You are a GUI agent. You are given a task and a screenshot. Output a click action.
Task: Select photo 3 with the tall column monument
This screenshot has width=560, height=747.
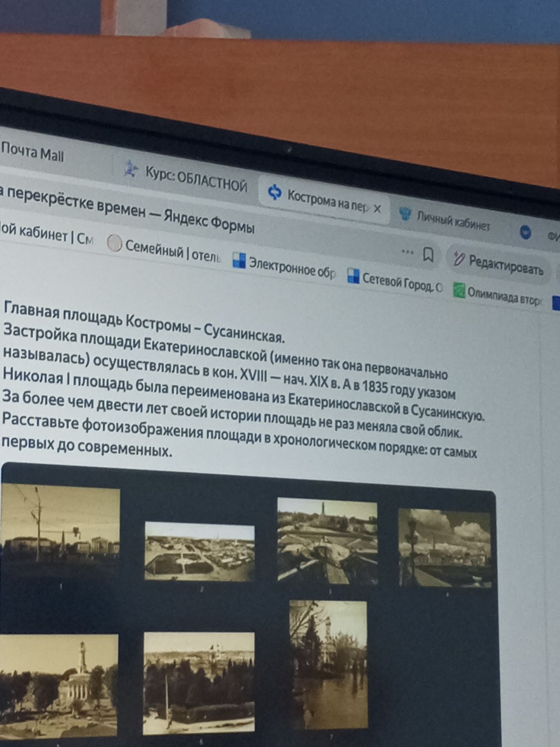click(327, 541)
